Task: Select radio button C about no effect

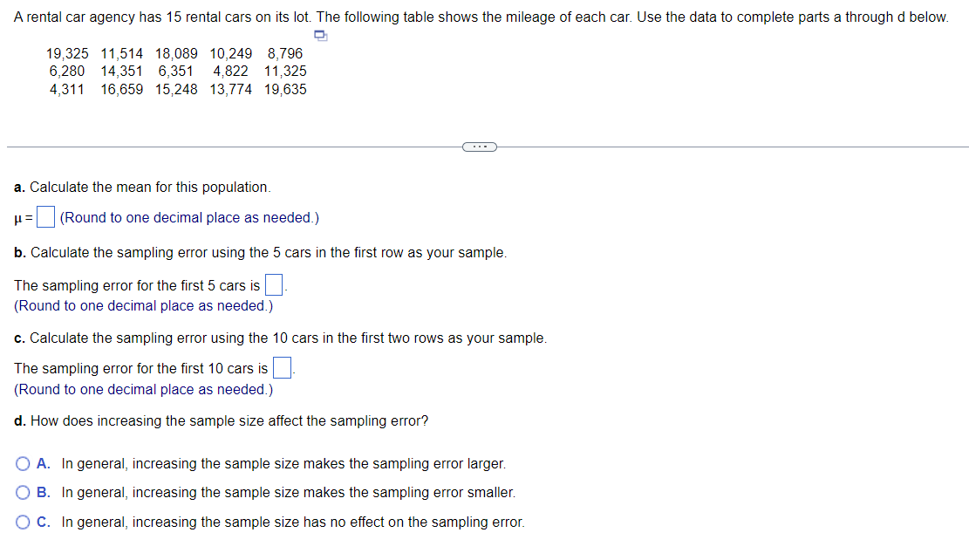Action: 22,522
